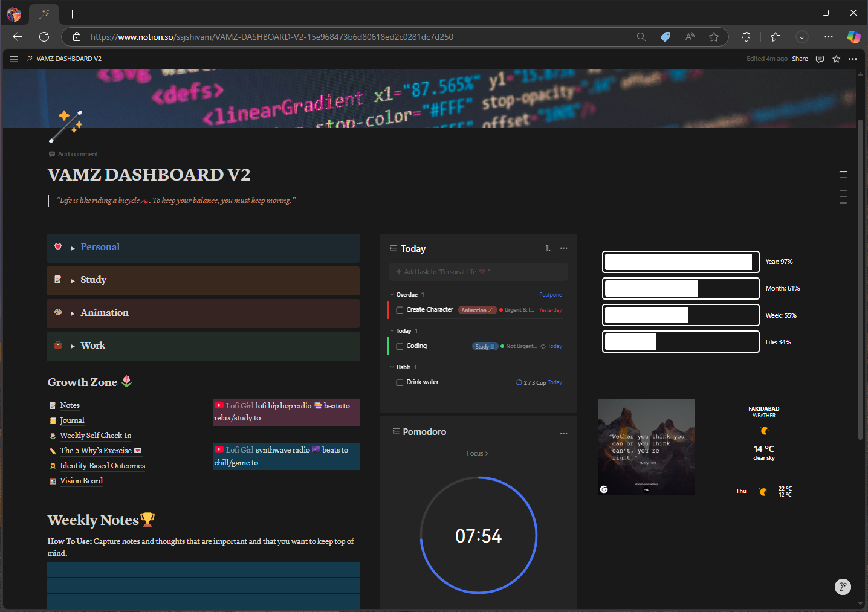Collapse the Today task group
Viewport: 868px width, 612px height.
click(x=392, y=331)
